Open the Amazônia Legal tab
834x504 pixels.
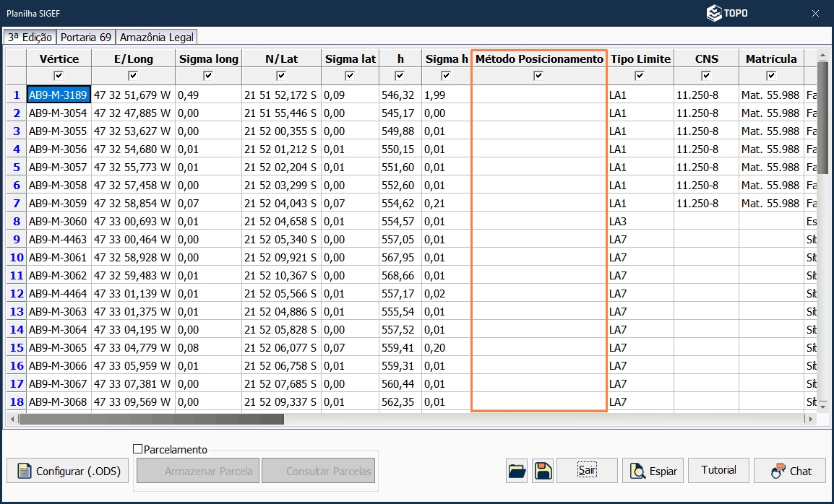[x=157, y=36]
